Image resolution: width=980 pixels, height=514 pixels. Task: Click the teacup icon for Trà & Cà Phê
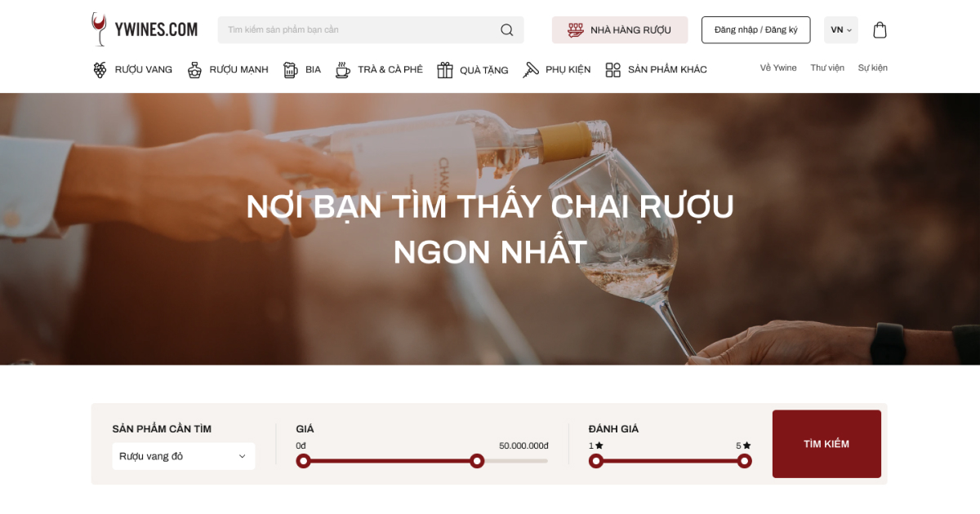point(343,70)
